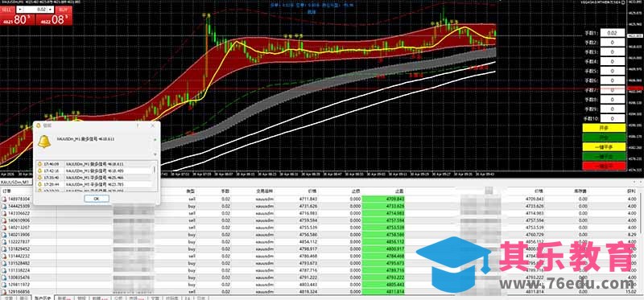Click the 0.02 volume field between SELL and BUY
The image size is (644, 300).
(36, 9)
